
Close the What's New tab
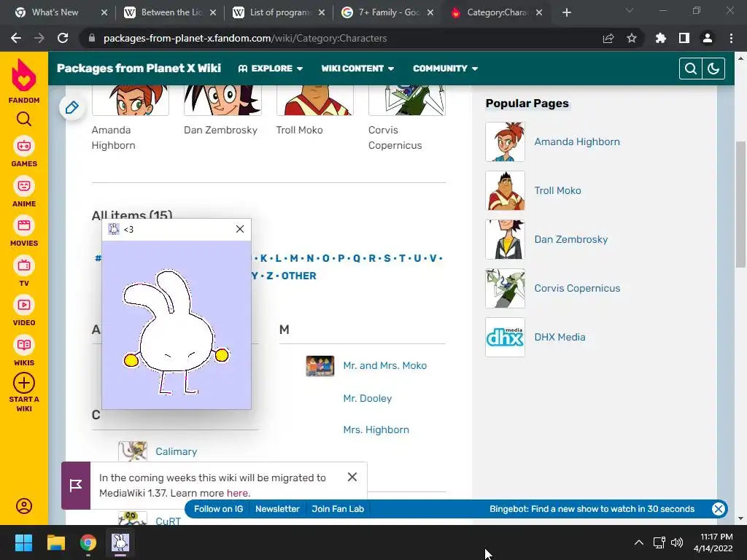tap(104, 12)
